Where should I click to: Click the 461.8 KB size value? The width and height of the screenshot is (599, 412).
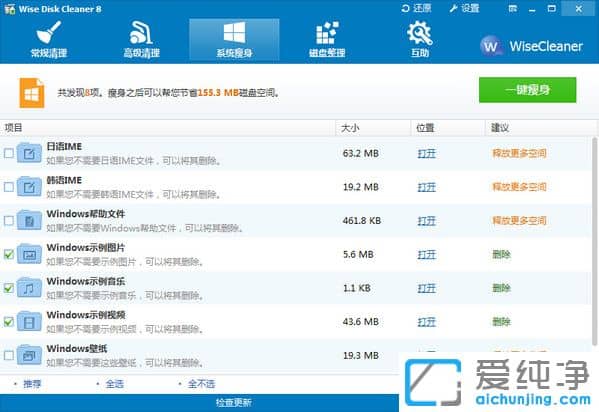pyautogui.click(x=362, y=221)
